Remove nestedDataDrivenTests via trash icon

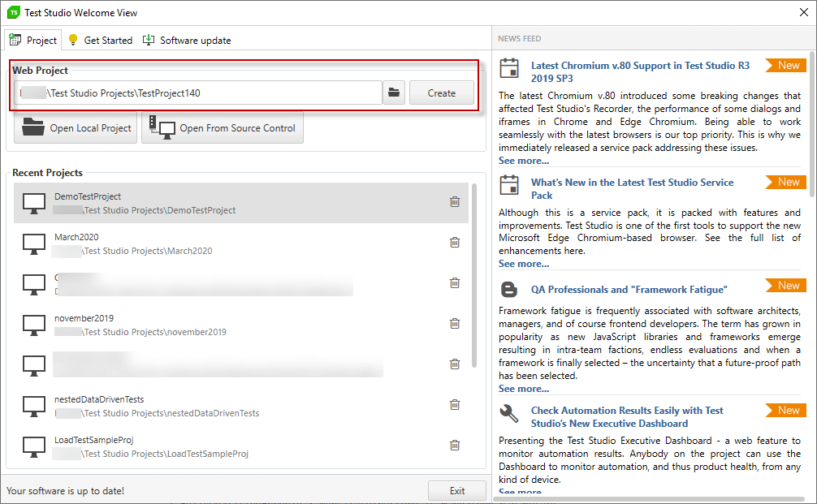[x=455, y=404]
